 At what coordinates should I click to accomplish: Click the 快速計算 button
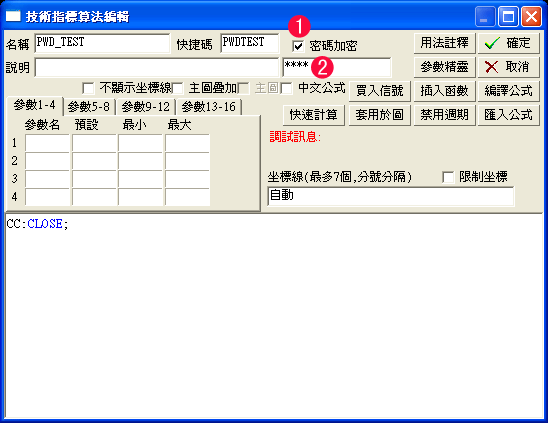pyautogui.click(x=313, y=115)
